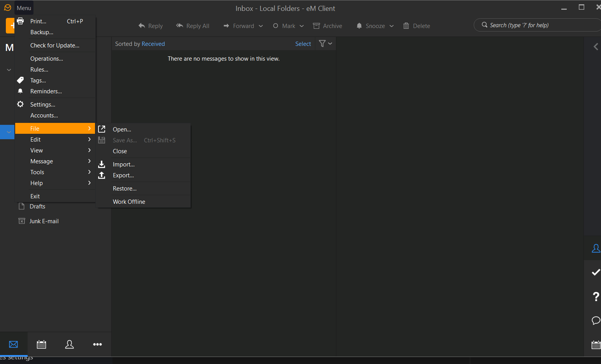Show agenda checkmark in right sidebar

(x=596, y=272)
